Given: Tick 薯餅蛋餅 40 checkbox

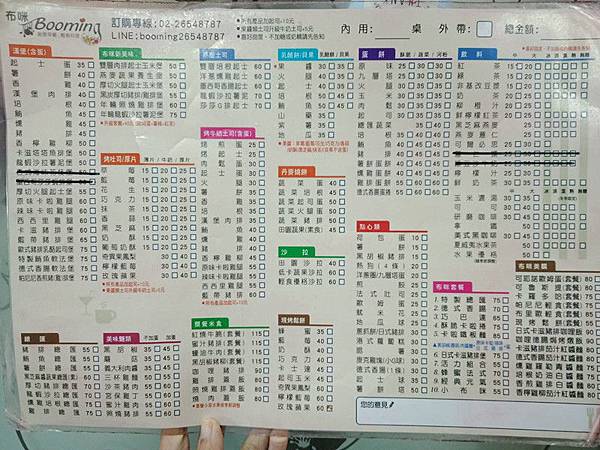Looking at the screenshot, I should [x=410, y=163].
